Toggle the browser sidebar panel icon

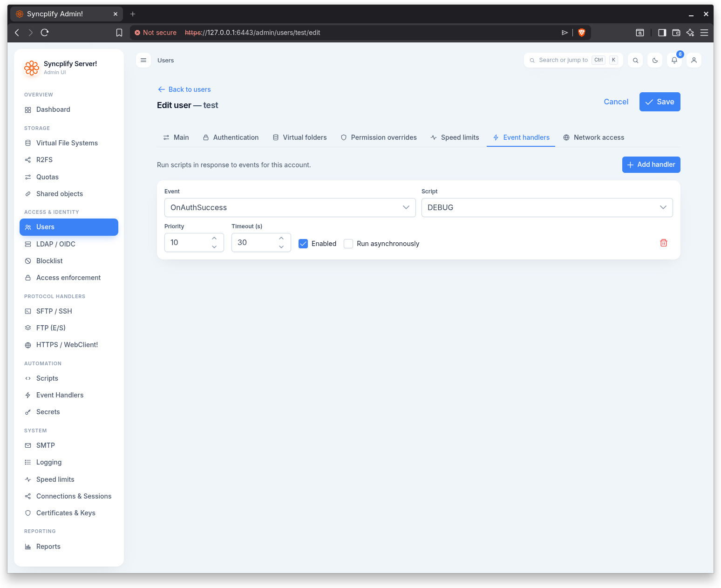pyautogui.click(x=662, y=33)
